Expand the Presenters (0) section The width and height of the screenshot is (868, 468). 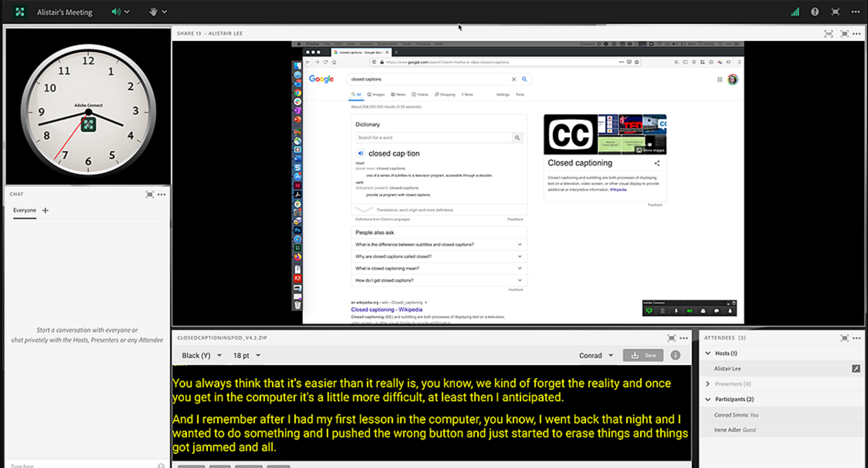pyautogui.click(x=708, y=384)
